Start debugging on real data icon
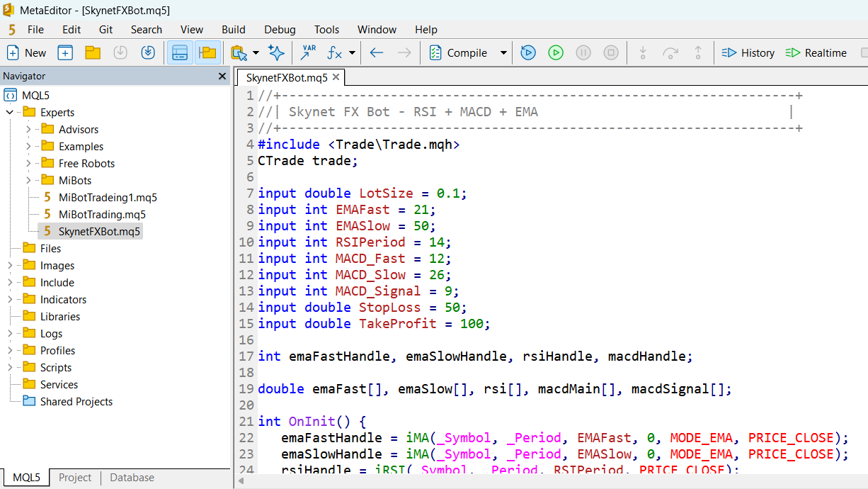This screenshot has width=868, height=489. pyautogui.click(x=556, y=52)
